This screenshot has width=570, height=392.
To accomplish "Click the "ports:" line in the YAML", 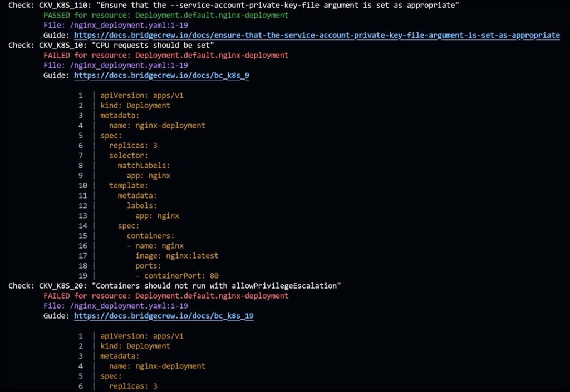I will [x=148, y=266].
